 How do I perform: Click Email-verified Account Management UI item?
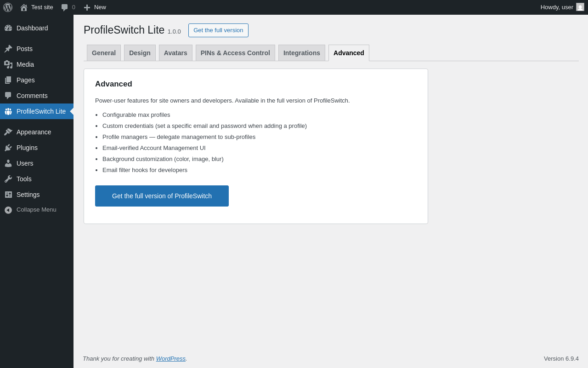click(154, 148)
